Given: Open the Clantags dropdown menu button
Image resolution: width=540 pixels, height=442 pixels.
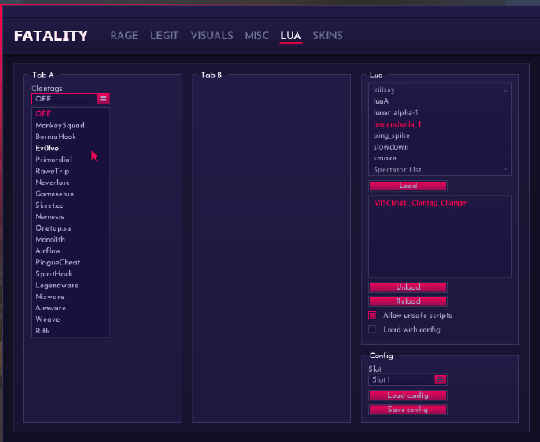Looking at the screenshot, I should click(x=103, y=99).
